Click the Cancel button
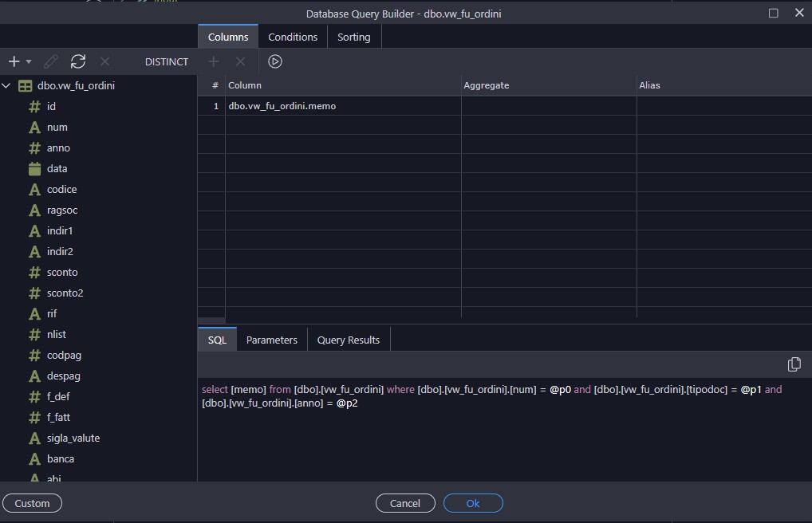 [x=405, y=503]
